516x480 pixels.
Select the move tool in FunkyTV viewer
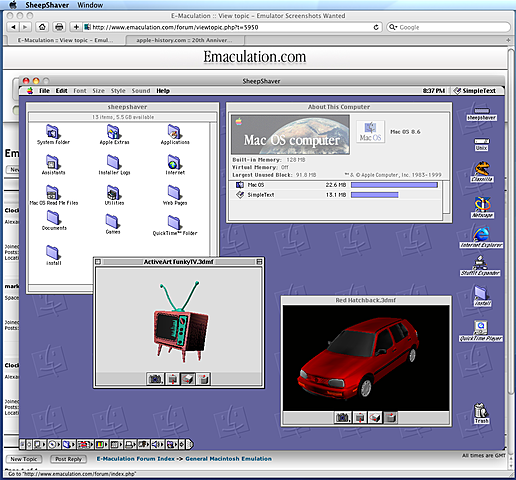[x=203, y=379]
